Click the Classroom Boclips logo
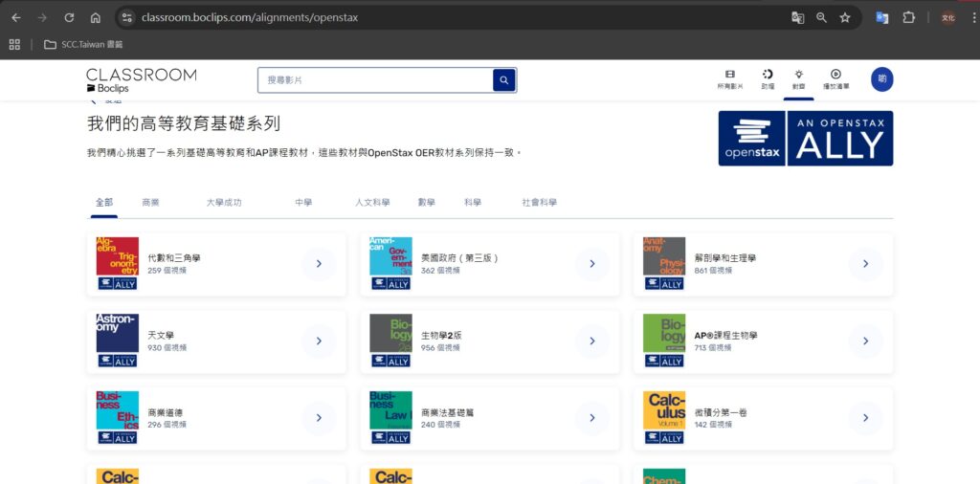This screenshot has width=980, height=484. pyautogui.click(x=141, y=80)
